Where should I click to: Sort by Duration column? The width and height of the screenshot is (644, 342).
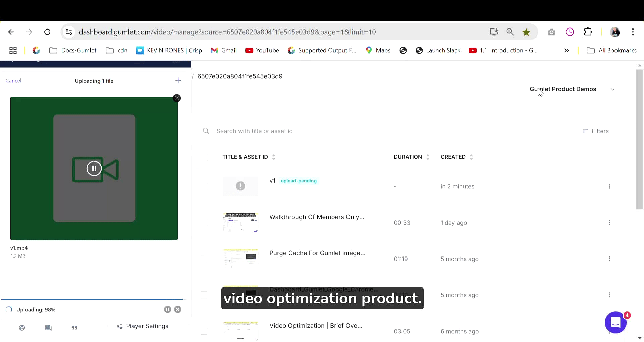(x=412, y=157)
